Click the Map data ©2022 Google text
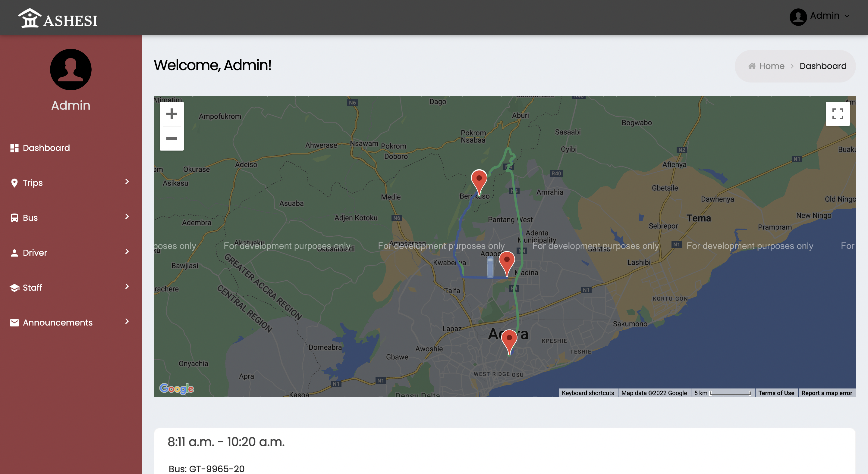The height and width of the screenshot is (474, 868). 654,393
